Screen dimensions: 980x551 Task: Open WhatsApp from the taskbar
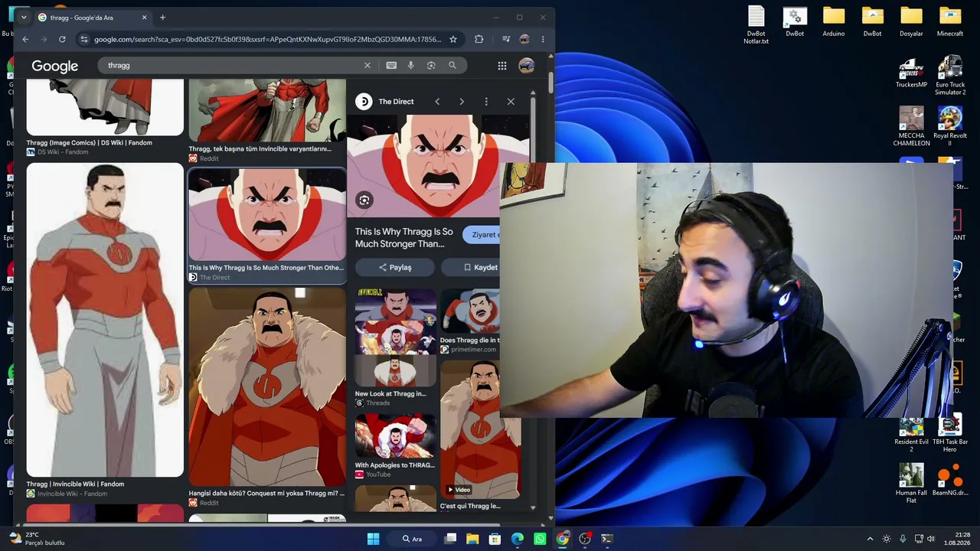pos(540,539)
